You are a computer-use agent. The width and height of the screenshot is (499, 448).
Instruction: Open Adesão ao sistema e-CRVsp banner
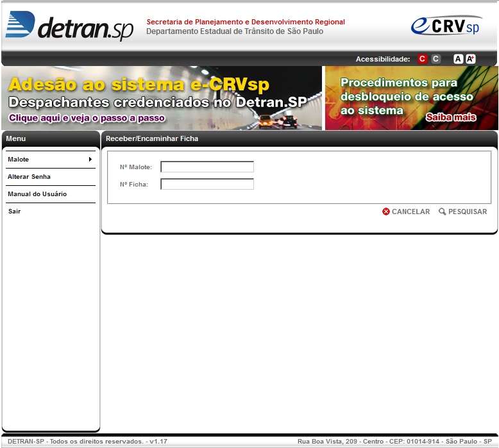(x=162, y=98)
